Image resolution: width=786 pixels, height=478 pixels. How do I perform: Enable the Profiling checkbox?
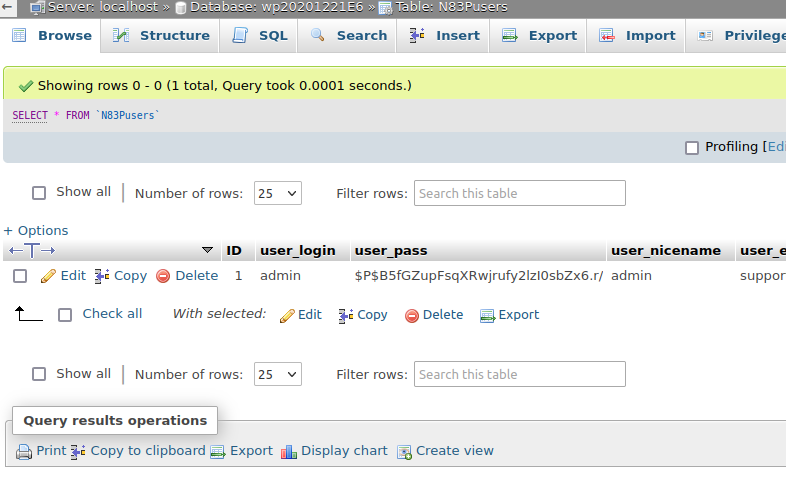point(692,148)
